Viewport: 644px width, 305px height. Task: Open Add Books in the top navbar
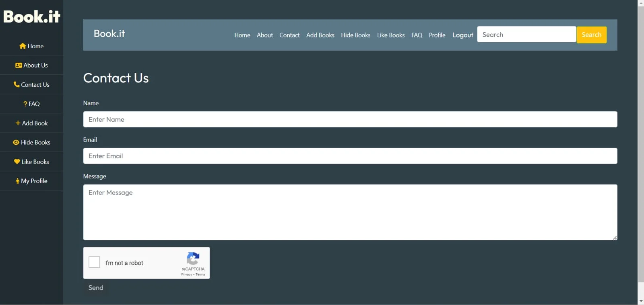click(320, 35)
